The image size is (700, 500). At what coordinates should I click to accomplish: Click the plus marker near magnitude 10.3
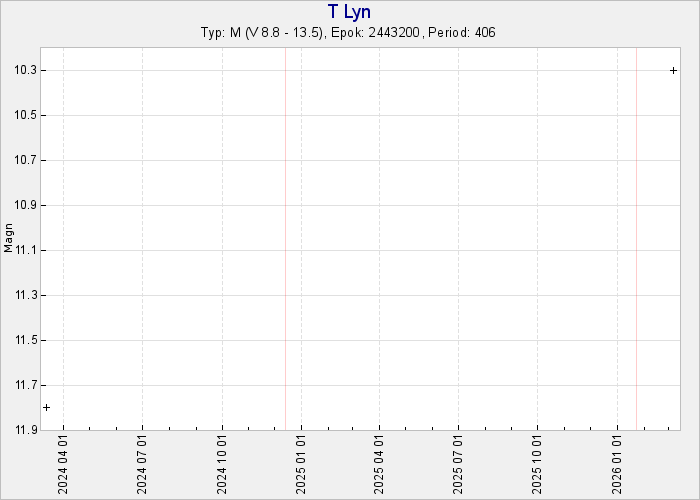click(673, 70)
